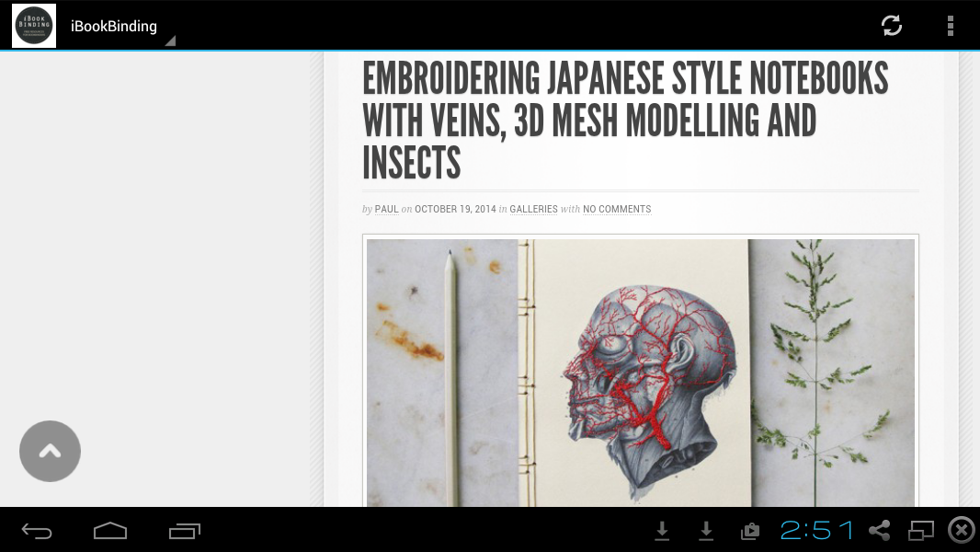This screenshot has width=980, height=552.
Task: Open the author link PAUL
Action: 386,210
